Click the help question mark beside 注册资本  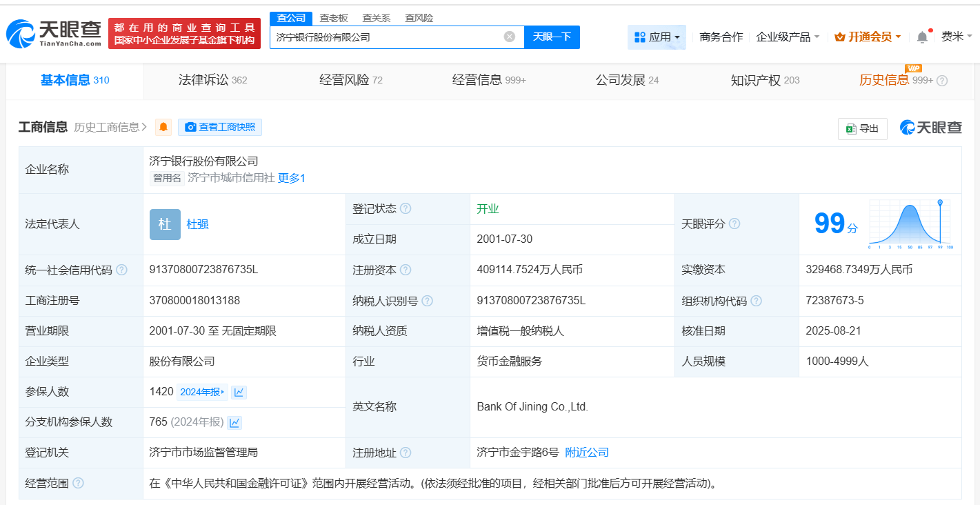tap(406, 270)
